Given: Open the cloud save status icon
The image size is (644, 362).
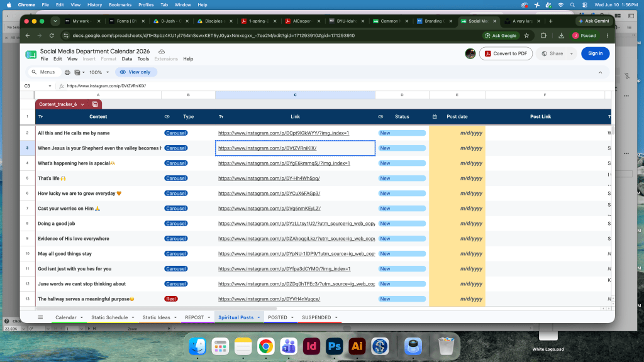Looking at the screenshot, I should (x=162, y=52).
